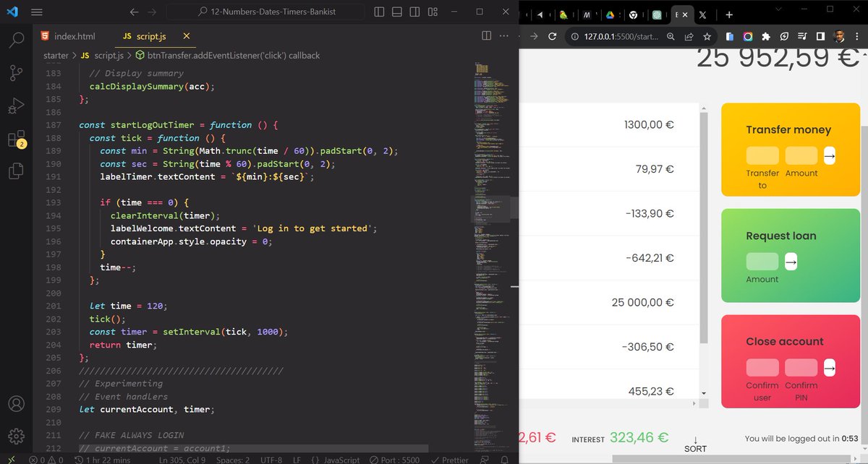Open VS Code hamburger application menu

tap(37, 12)
